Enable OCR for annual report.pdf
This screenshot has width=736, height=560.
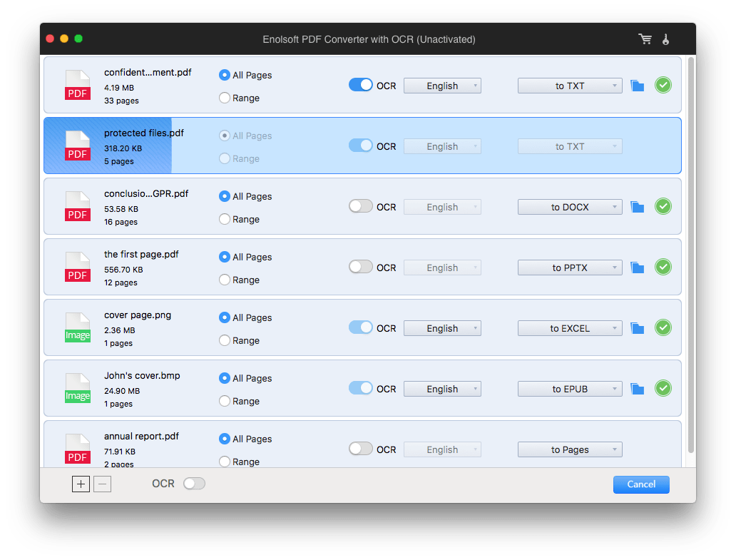point(360,448)
